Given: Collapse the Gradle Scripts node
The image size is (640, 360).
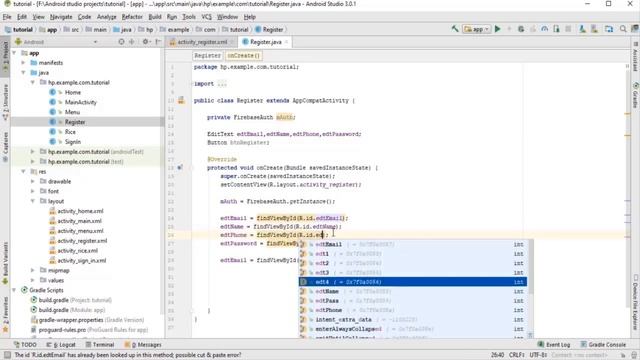Looking at the screenshot, I should 14,290.
